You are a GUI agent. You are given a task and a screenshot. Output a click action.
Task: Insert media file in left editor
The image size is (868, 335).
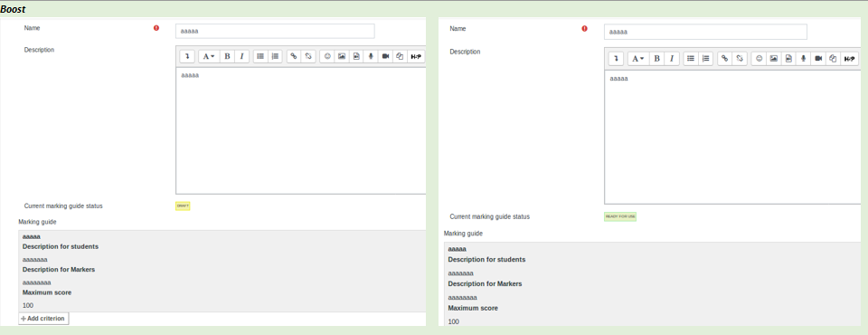pos(356,56)
